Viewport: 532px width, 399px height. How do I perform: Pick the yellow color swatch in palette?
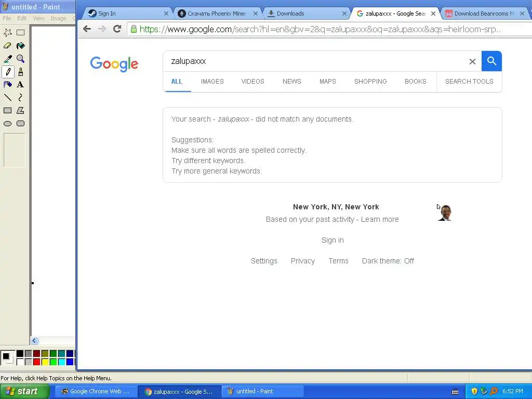pos(45,362)
